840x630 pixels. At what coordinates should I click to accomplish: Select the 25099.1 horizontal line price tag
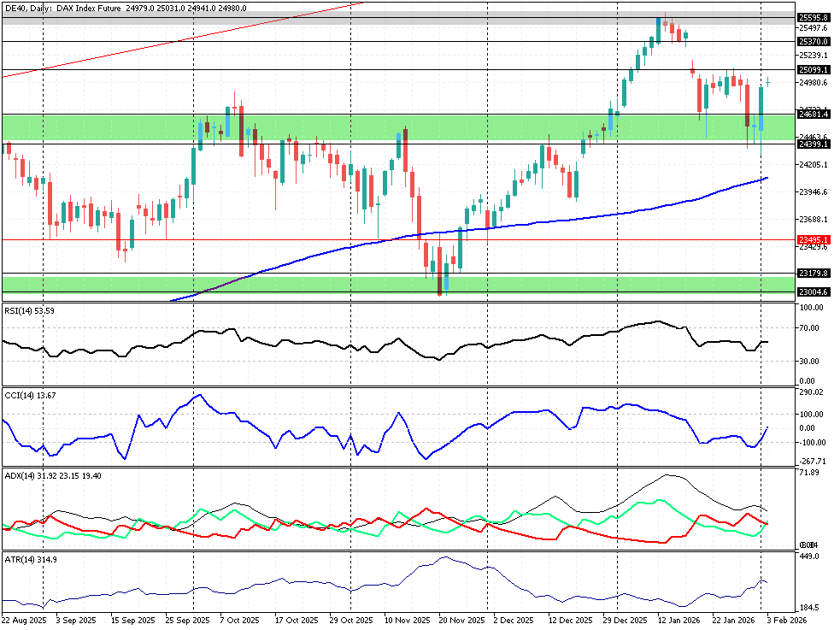(810, 69)
